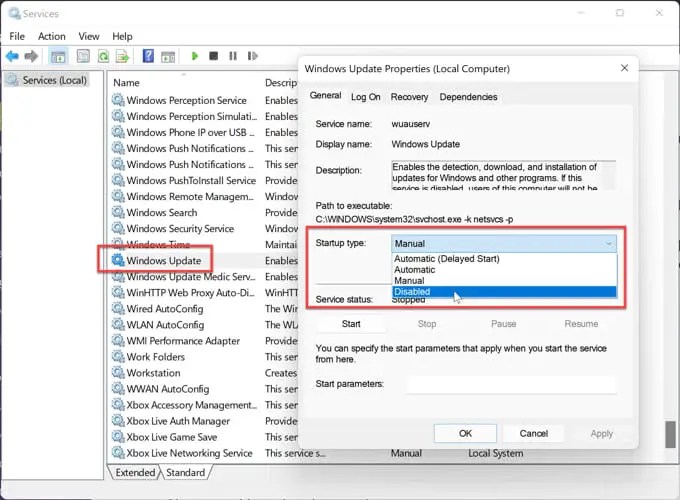Select Windows Remote Managem... row
This screenshot has width=680, height=500.
pyautogui.click(x=183, y=196)
